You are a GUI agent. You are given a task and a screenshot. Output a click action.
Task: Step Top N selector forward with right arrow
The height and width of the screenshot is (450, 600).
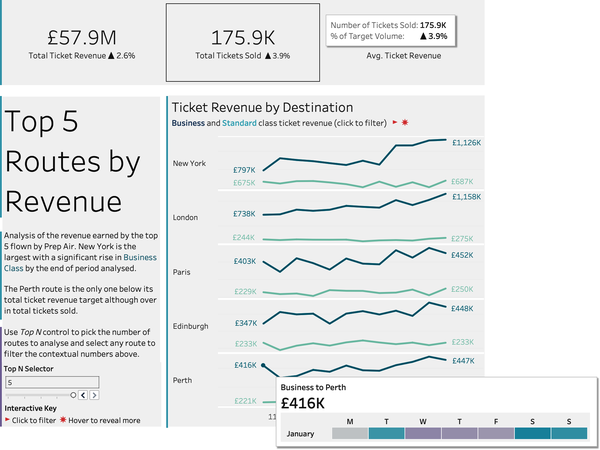point(92,396)
